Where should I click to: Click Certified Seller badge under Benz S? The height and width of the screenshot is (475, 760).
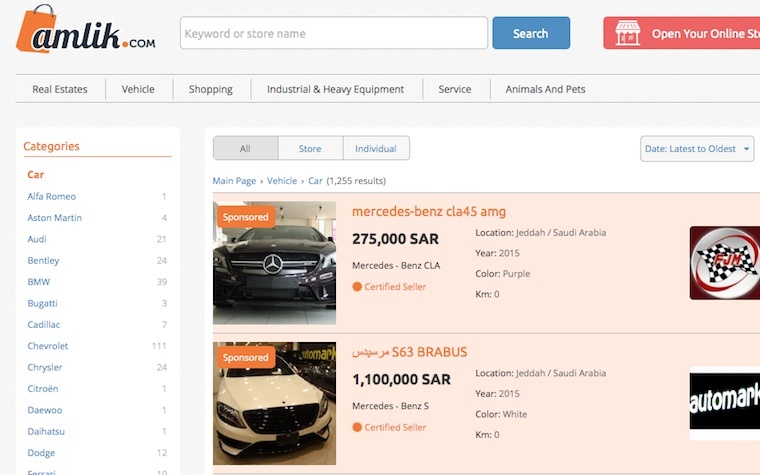(x=389, y=428)
